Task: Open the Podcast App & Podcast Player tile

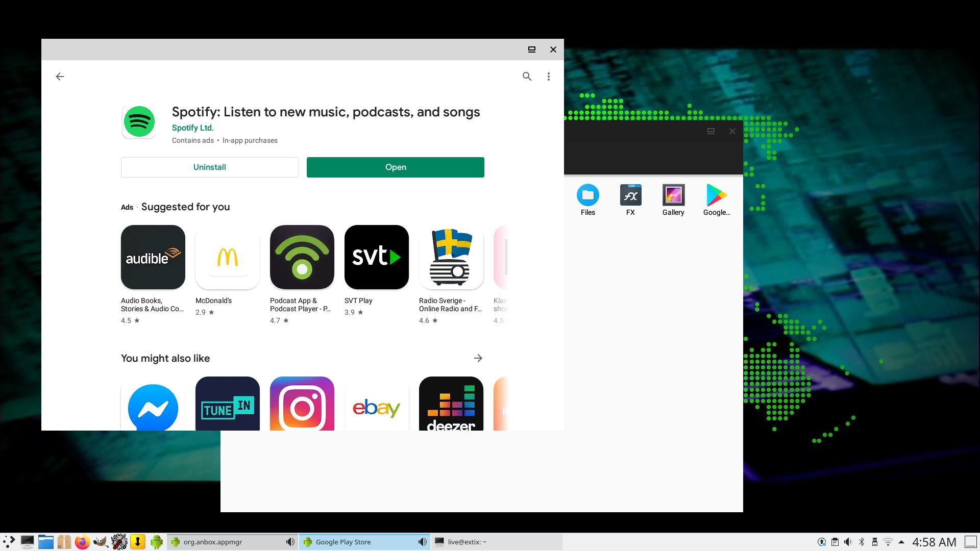Action: point(302,257)
